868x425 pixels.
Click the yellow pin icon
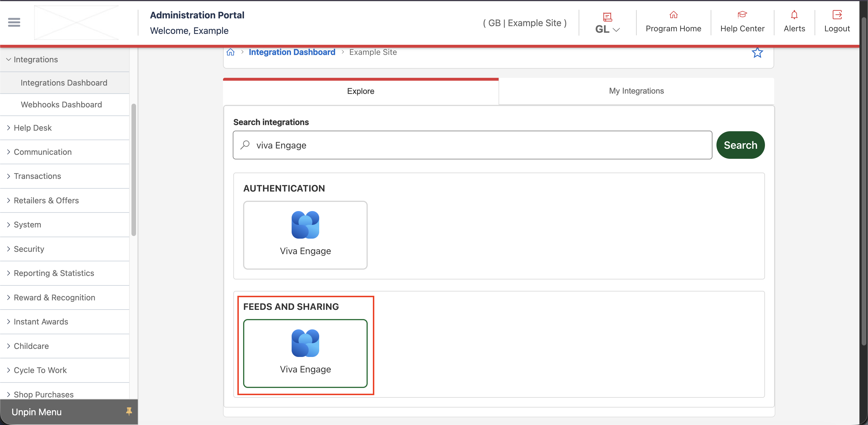pyautogui.click(x=129, y=412)
